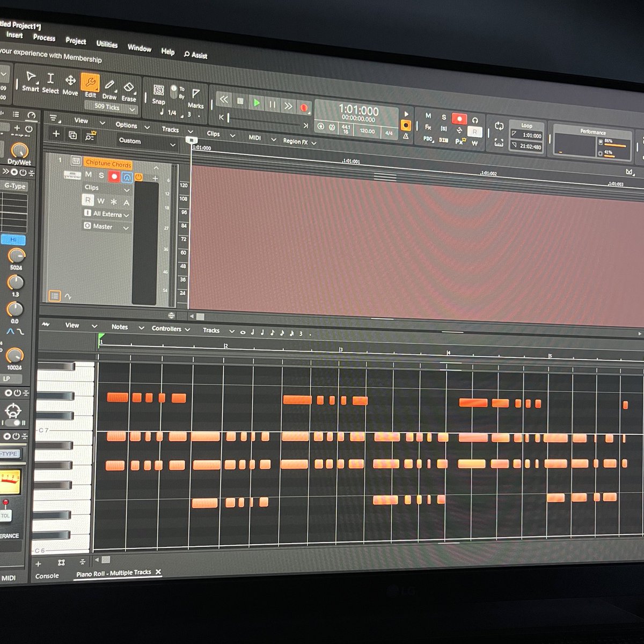Image resolution: width=644 pixels, height=644 pixels.
Task: Toggle the metronome icon in transport
Action: 406,137
